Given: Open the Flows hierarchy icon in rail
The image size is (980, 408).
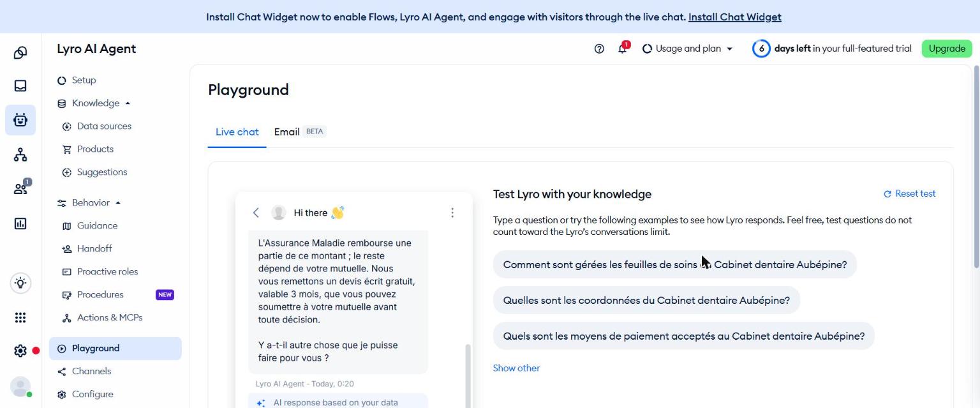Looking at the screenshot, I should pyautogui.click(x=20, y=155).
